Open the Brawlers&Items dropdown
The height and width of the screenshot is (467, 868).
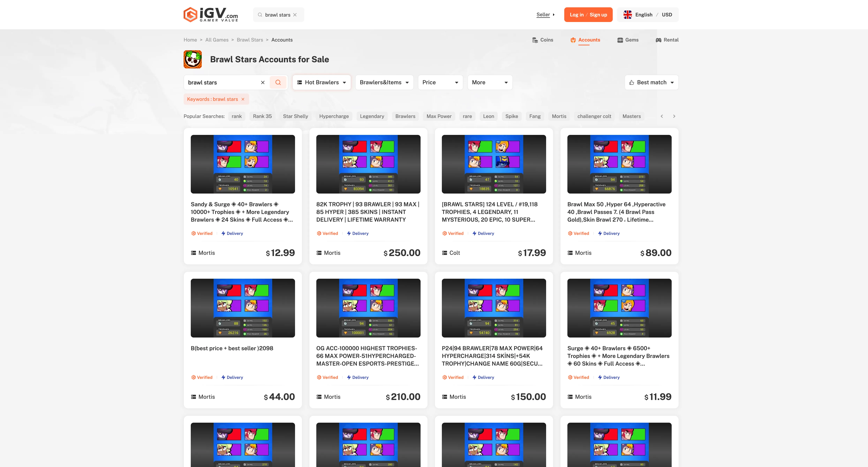click(x=384, y=82)
